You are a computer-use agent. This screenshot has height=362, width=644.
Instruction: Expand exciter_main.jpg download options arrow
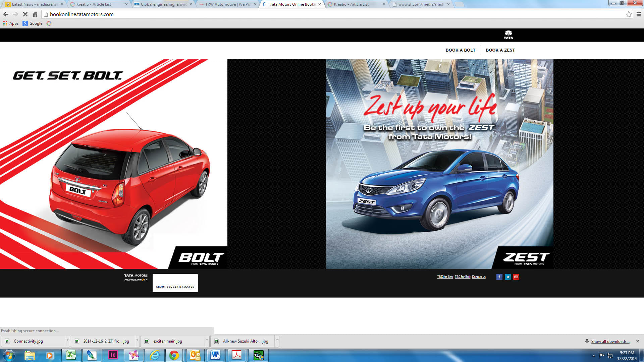[x=207, y=341]
